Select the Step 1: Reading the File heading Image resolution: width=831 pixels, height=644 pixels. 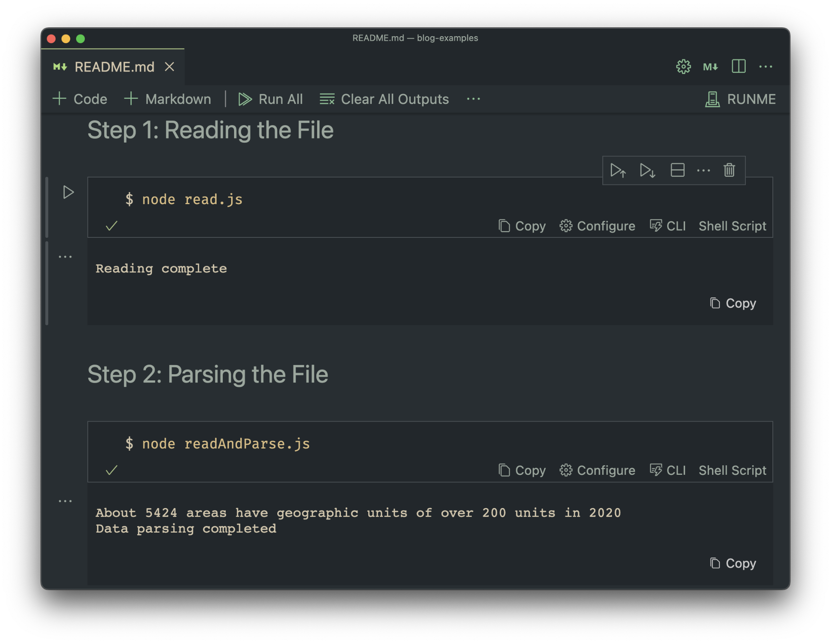pyautogui.click(x=210, y=130)
